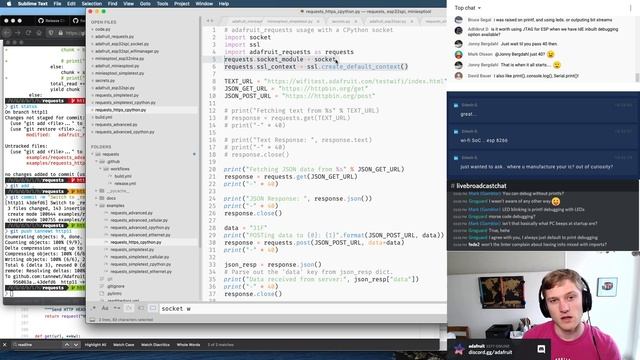
Task: Open the Sublime Text application menu
Action: pyautogui.click(x=33, y=4)
